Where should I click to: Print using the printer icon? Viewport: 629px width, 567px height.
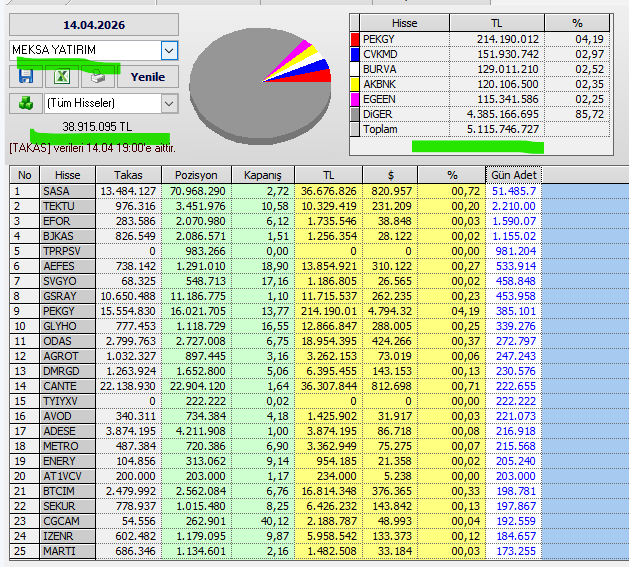tap(98, 76)
